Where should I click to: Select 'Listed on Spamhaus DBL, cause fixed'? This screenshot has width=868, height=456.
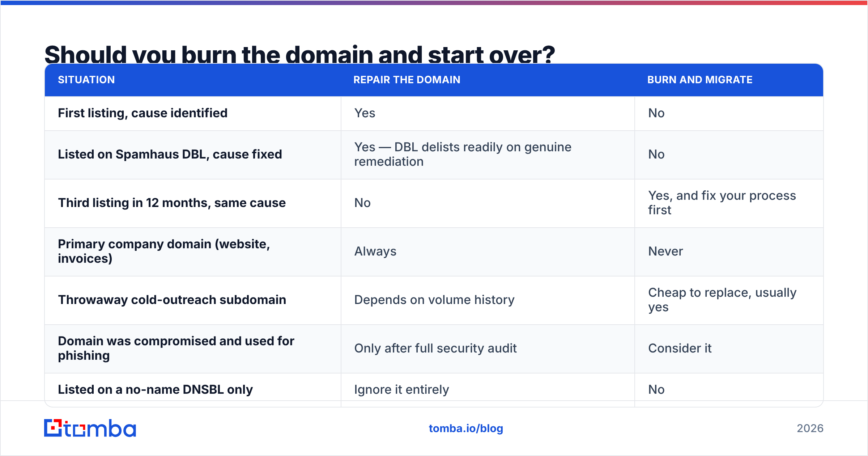point(170,155)
